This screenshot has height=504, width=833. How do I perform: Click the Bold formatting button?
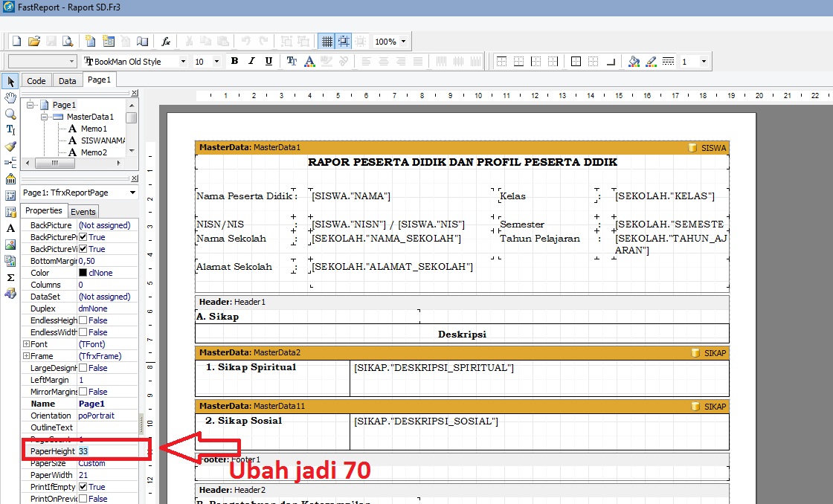pos(234,62)
